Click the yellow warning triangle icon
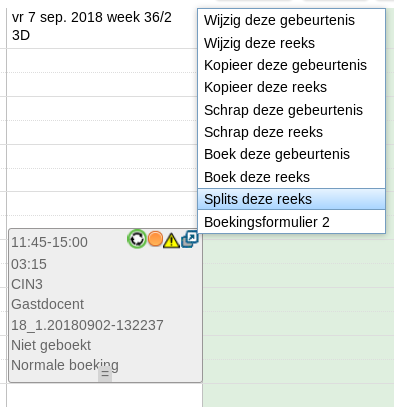Screen dimensions: 394x408 tap(171, 240)
